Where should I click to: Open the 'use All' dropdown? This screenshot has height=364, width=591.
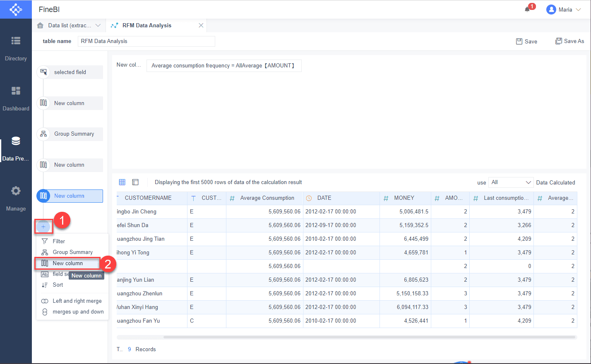511,182
